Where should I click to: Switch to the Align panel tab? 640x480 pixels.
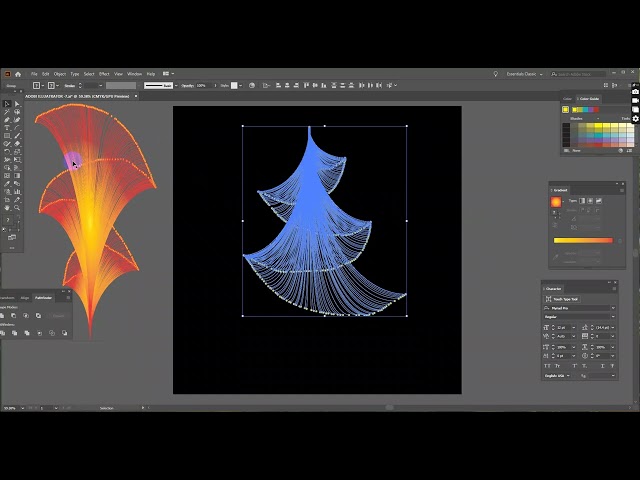25,298
